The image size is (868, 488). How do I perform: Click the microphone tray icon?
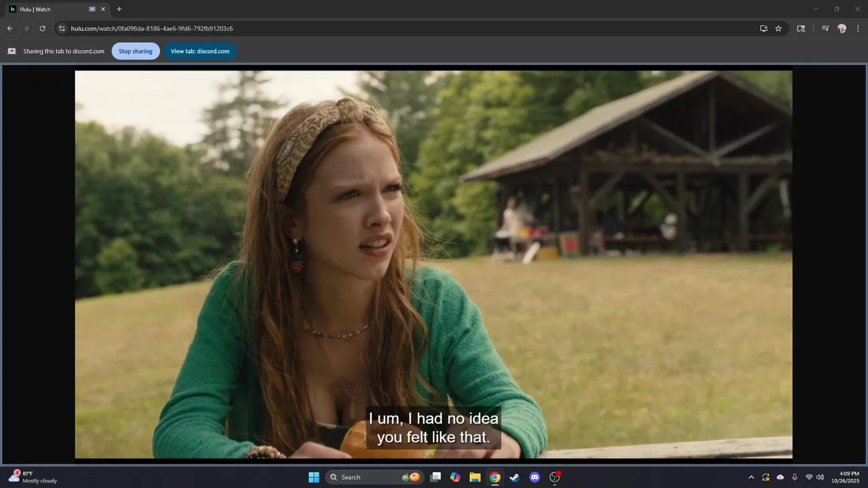pos(795,477)
